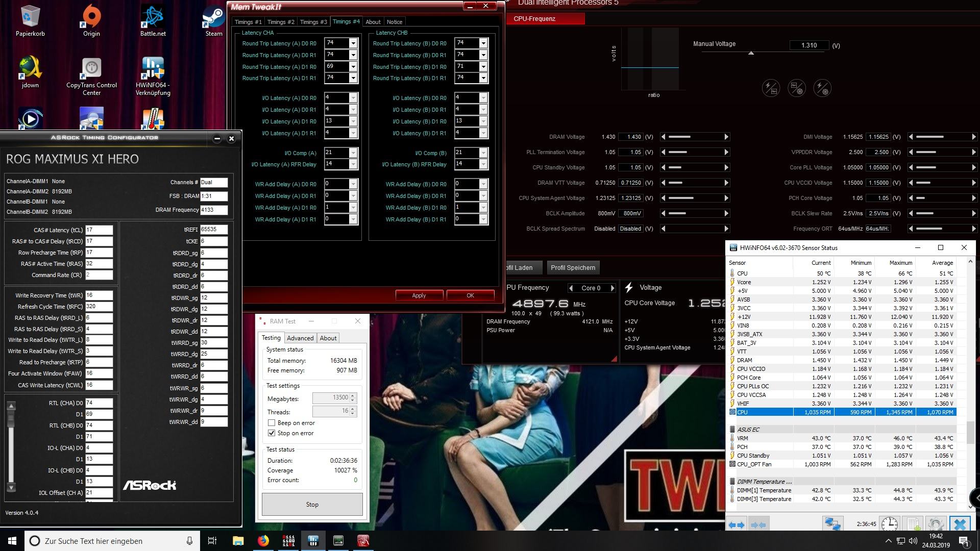Click the HWiNFO collapse columns arrows icon
The width and height of the screenshot is (980, 551).
click(758, 524)
